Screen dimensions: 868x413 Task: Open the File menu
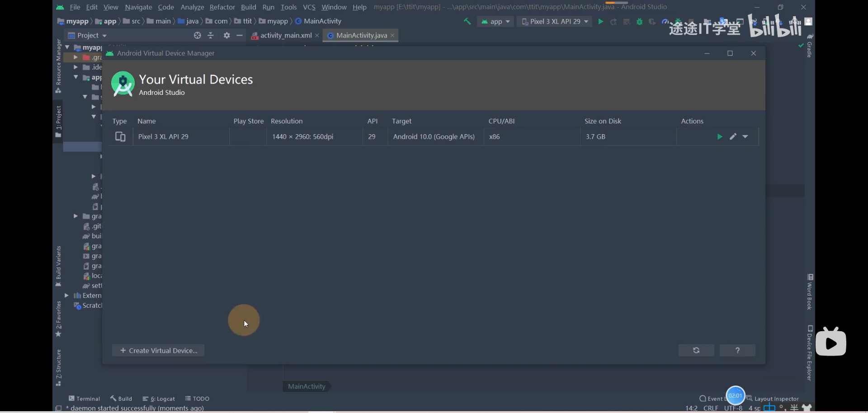click(x=75, y=7)
